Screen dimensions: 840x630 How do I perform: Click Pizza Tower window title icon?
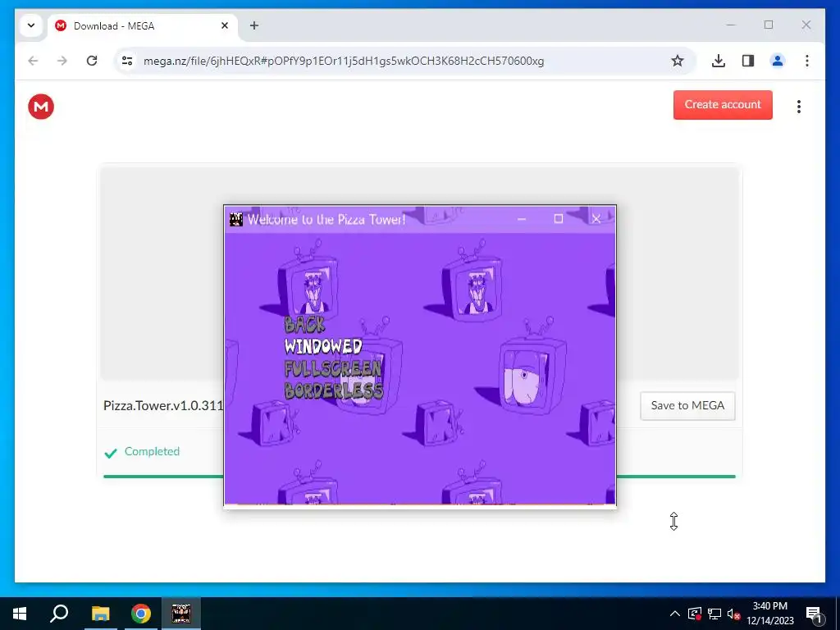[235, 219]
